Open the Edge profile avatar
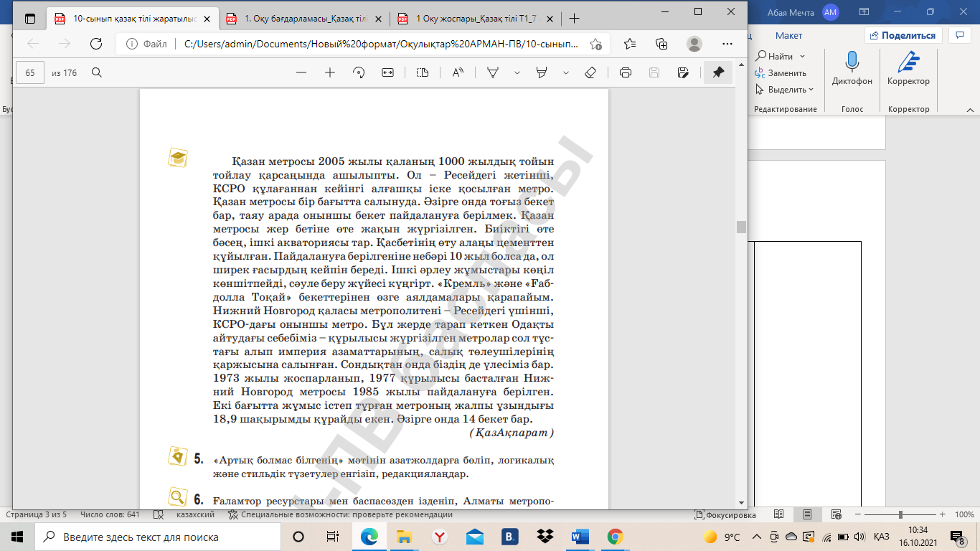Image resolution: width=980 pixels, height=551 pixels. (694, 44)
